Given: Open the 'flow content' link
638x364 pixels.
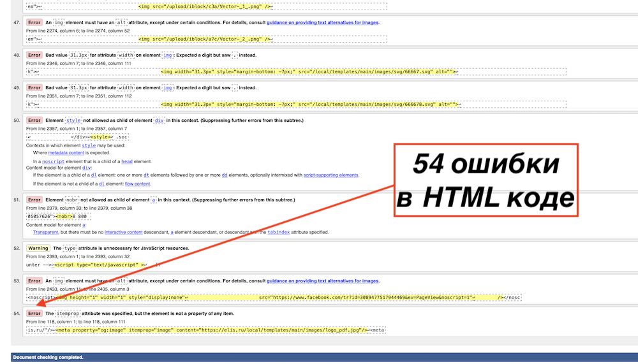Looking at the screenshot, I should [138, 184].
